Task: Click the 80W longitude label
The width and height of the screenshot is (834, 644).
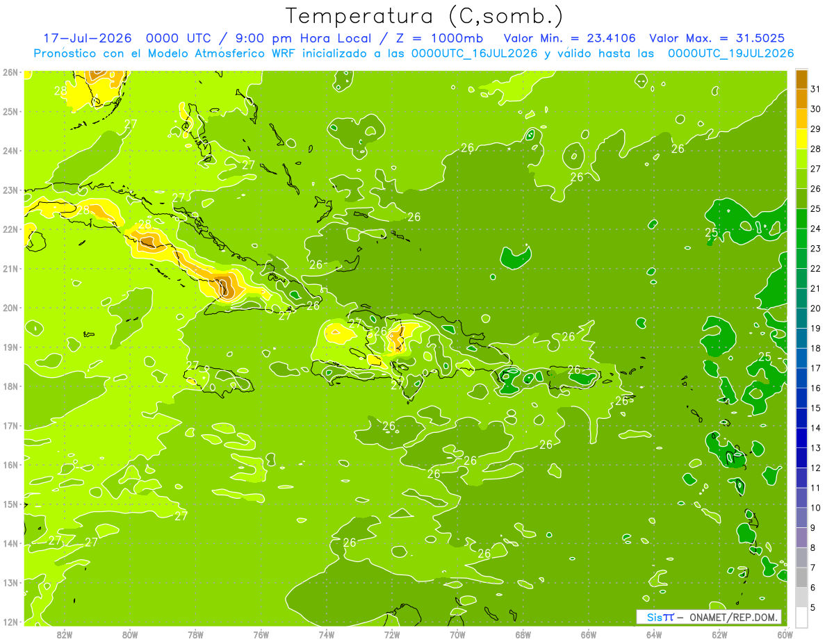Action: click(130, 634)
